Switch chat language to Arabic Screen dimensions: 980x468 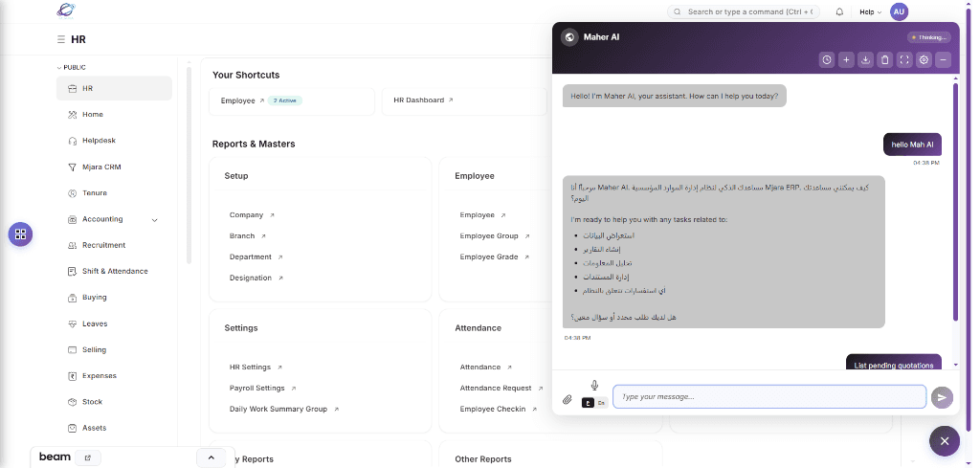[x=589, y=403]
